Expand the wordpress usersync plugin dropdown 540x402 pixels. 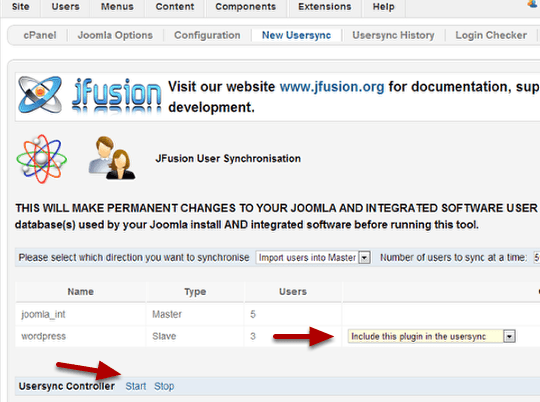coord(432,336)
